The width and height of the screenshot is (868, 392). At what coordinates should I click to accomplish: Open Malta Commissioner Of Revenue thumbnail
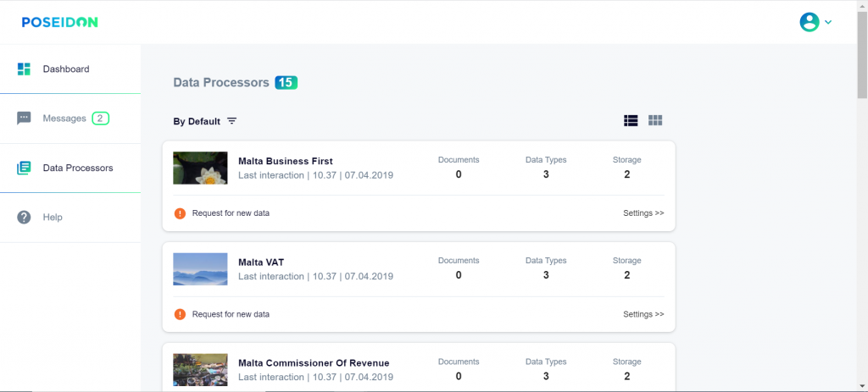[x=200, y=370]
